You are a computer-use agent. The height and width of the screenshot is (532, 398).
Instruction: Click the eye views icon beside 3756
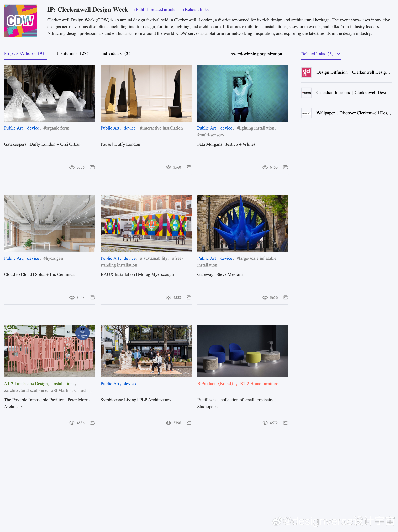[72, 167]
